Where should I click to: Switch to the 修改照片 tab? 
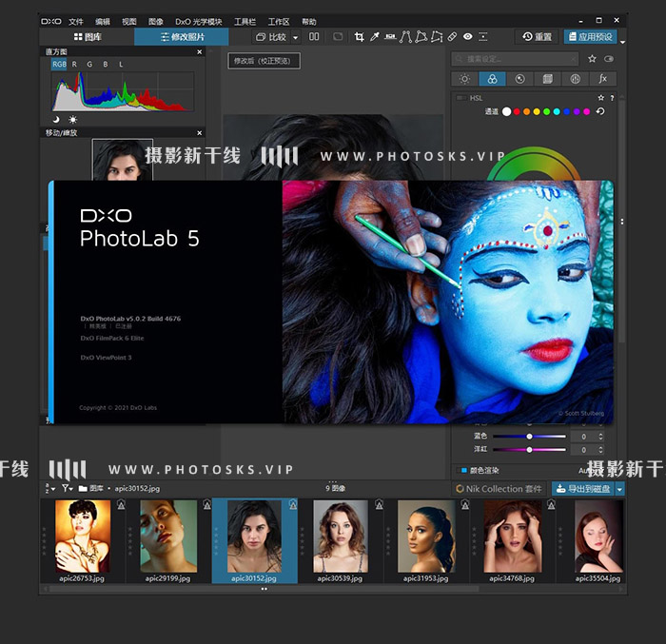pos(182,37)
